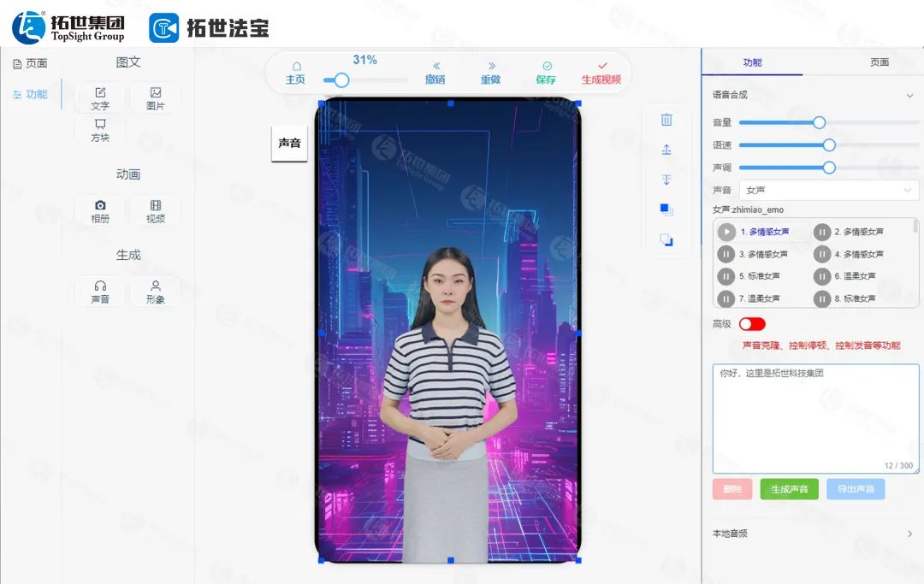This screenshot has width=924, height=584.
Task: Adjust the 声调 pitch slider
Action: (829, 168)
